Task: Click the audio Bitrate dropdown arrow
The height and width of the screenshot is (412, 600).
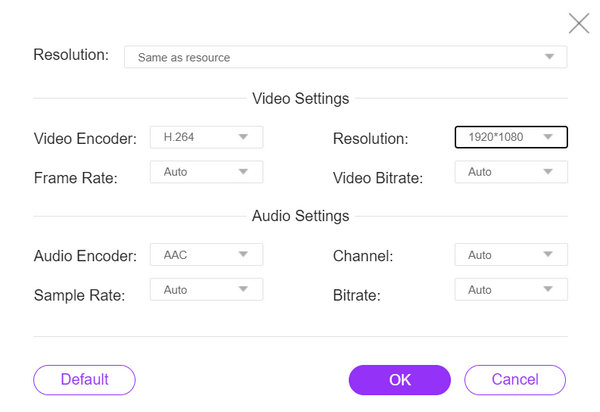Action: pyautogui.click(x=548, y=290)
